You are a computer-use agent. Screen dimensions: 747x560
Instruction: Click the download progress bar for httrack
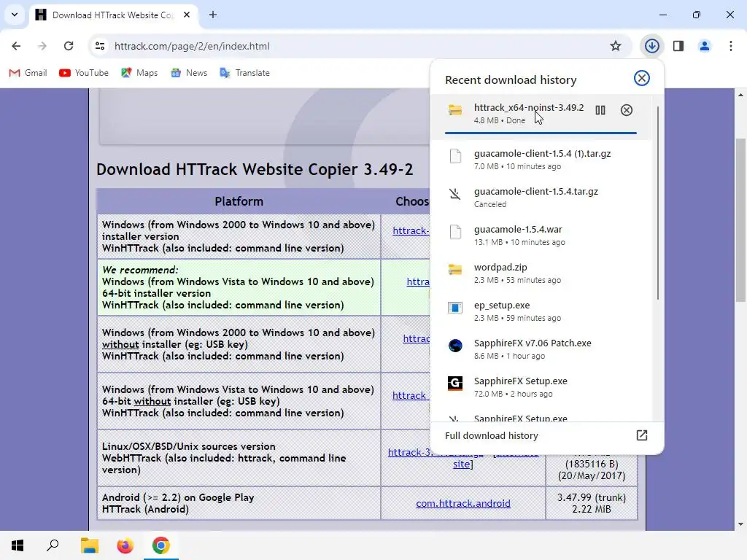pyautogui.click(x=541, y=133)
